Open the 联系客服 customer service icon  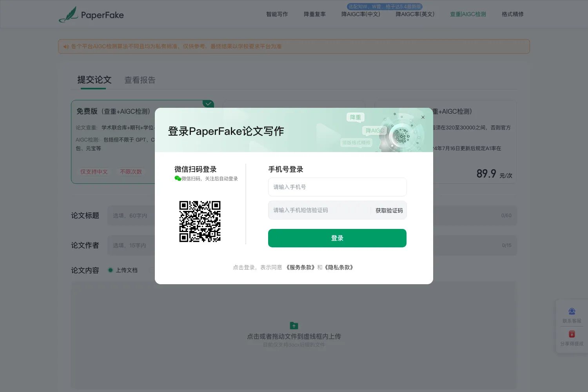[x=572, y=311]
